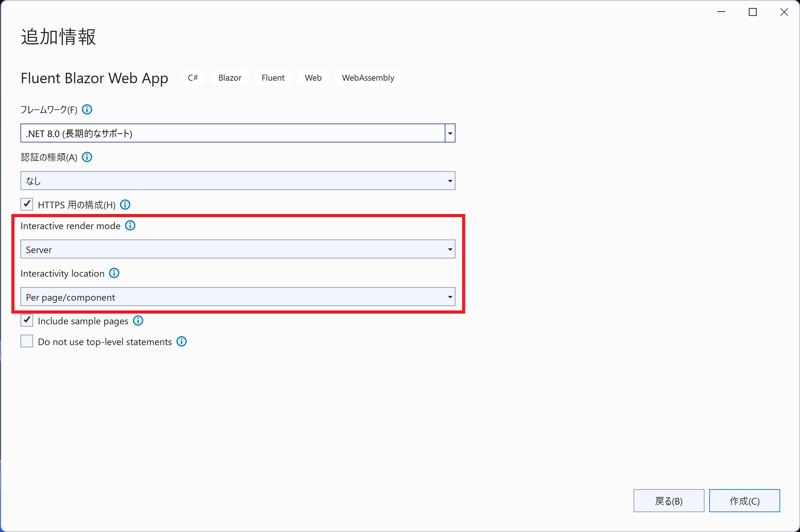Screen dimensions: 800x532
Task: Click info icon beside Include sample pages
Action: point(138,321)
